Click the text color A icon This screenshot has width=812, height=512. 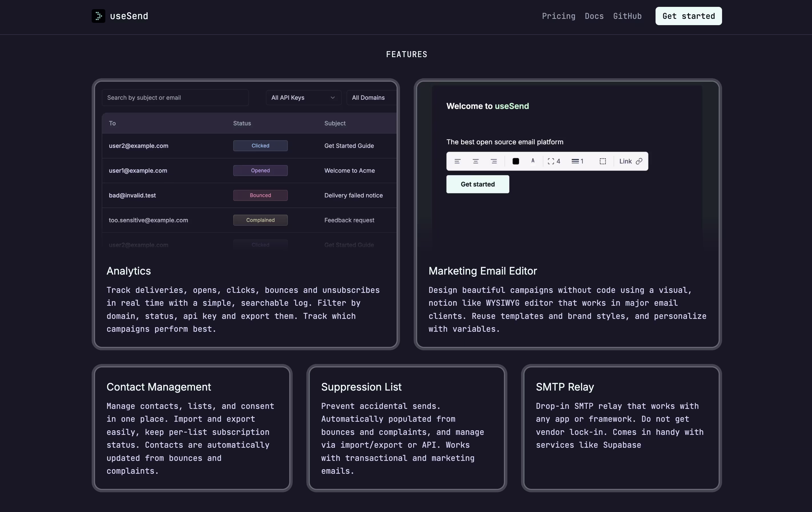[533, 161]
